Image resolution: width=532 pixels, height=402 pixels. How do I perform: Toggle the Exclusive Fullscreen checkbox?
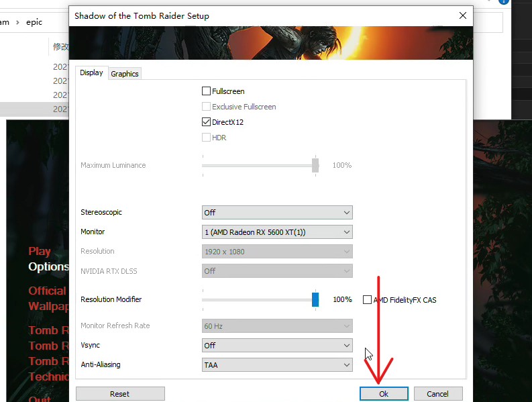(206, 107)
